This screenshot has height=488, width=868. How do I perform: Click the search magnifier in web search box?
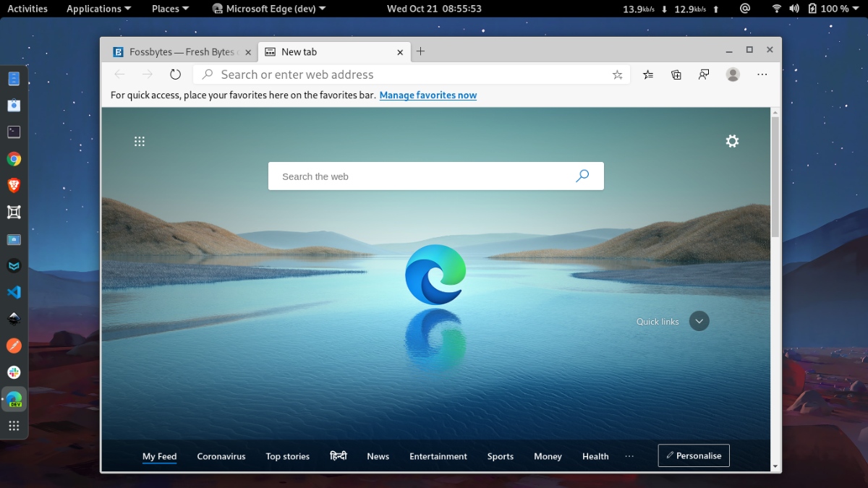click(x=582, y=176)
